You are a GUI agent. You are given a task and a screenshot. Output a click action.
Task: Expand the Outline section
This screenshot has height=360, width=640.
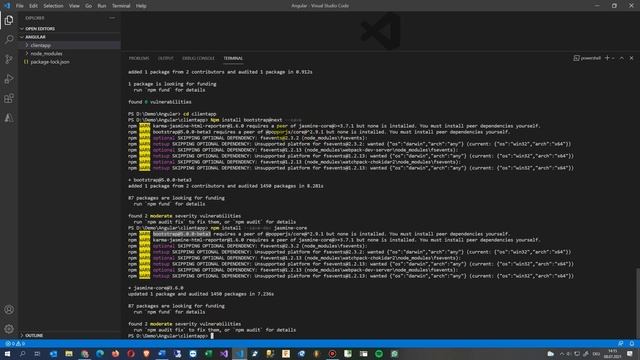(70, 335)
